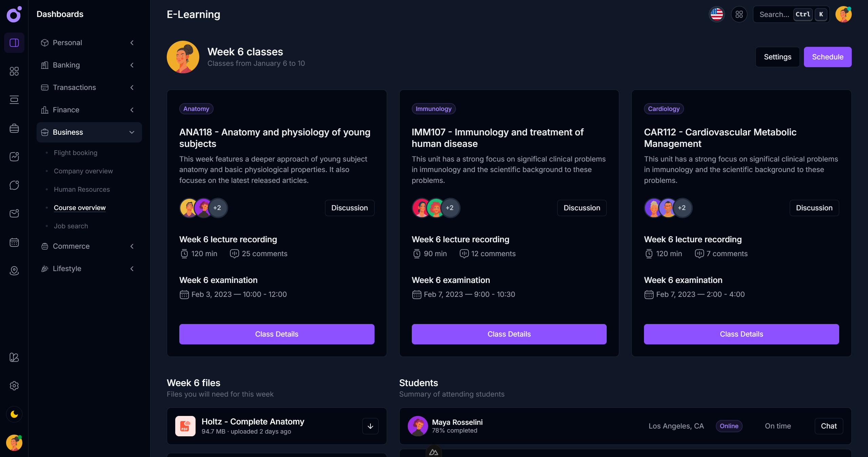
Task: Open the settings gear icon in the sidebar
Action: click(x=14, y=386)
